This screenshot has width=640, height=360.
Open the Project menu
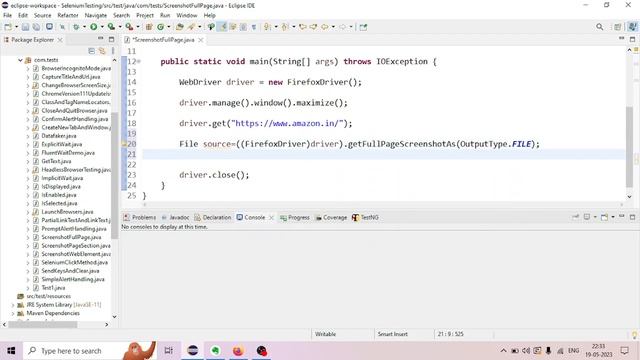click(x=145, y=16)
